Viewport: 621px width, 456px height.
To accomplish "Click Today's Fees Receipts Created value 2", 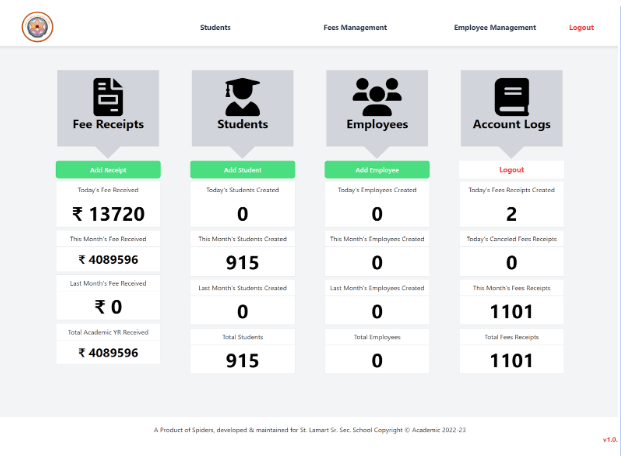I will coord(511,214).
